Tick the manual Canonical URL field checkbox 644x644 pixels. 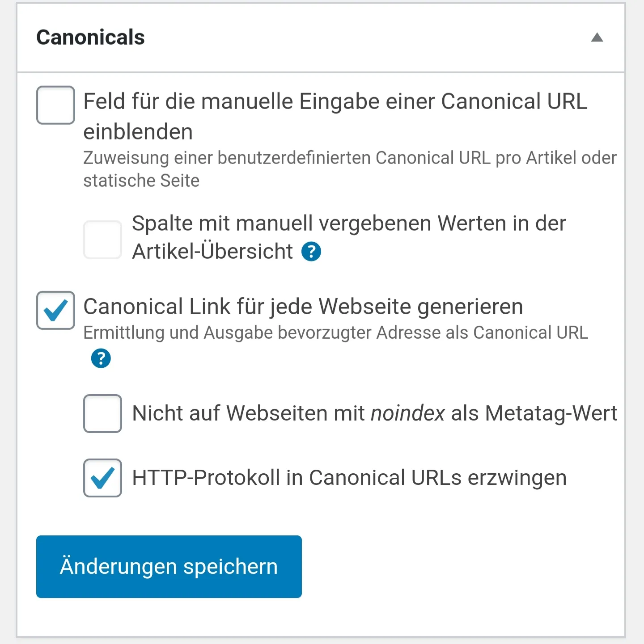click(55, 105)
